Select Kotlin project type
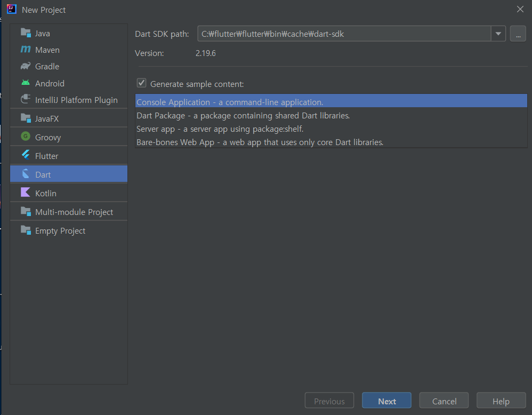Screen dimensions: 532x415 pyautogui.click(x=69, y=193)
